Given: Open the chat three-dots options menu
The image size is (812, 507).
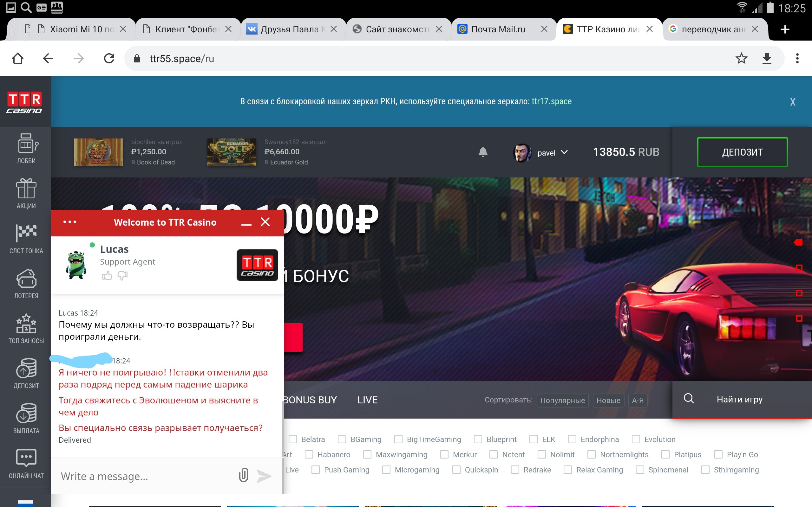Looking at the screenshot, I should [70, 222].
